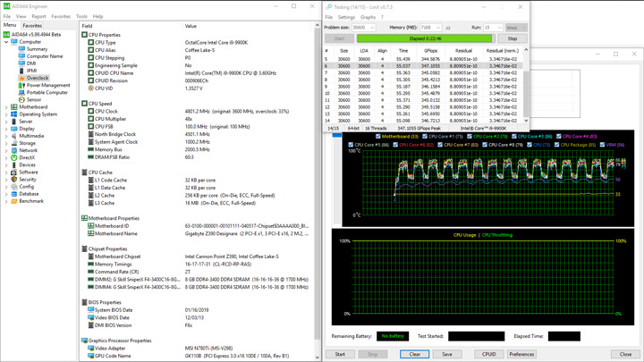Image resolution: width=644 pixels, height=362 pixels.
Task: Select the Overclock item in the tree
Action: click(x=38, y=78)
